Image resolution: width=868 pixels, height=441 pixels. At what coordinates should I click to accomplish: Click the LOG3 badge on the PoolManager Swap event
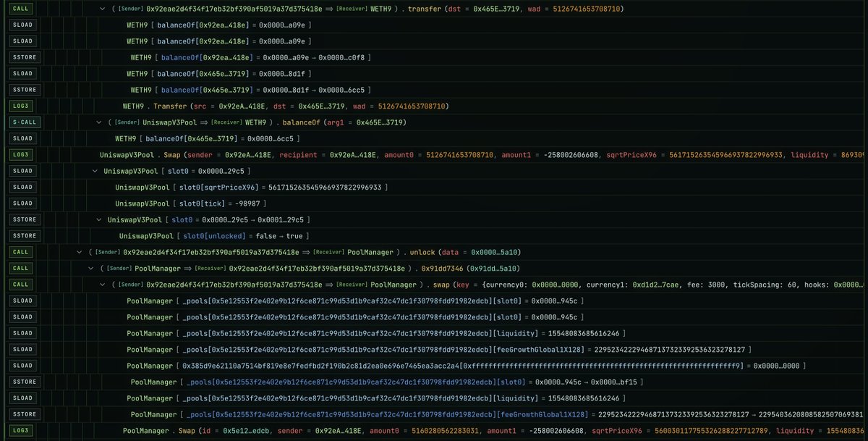(x=22, y=430)
